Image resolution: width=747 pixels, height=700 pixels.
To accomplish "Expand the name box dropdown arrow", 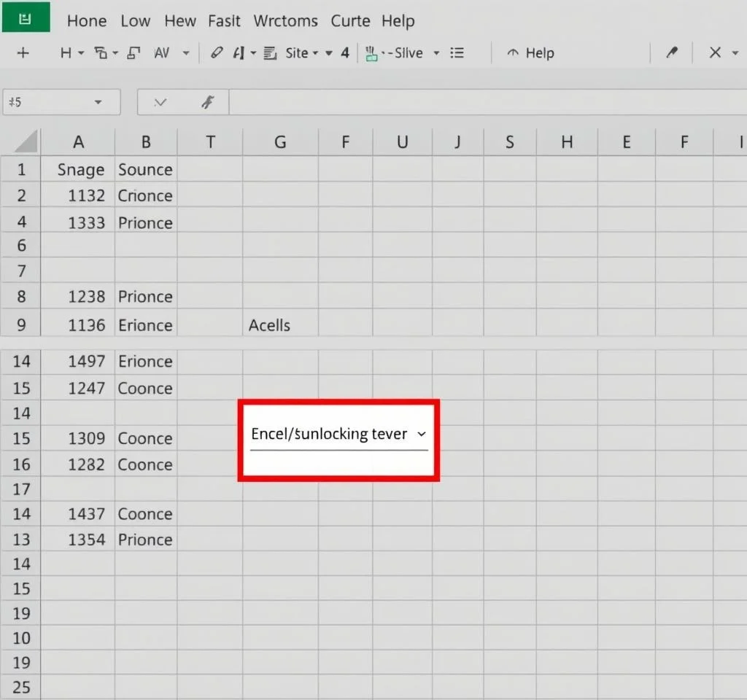I will tap(98, 103).
